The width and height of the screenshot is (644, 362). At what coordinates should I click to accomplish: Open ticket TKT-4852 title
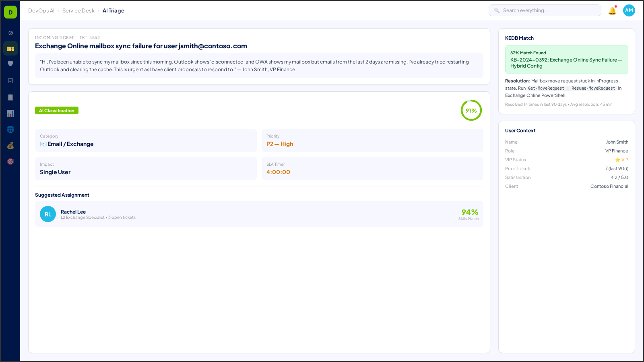(x=141, y=46)
